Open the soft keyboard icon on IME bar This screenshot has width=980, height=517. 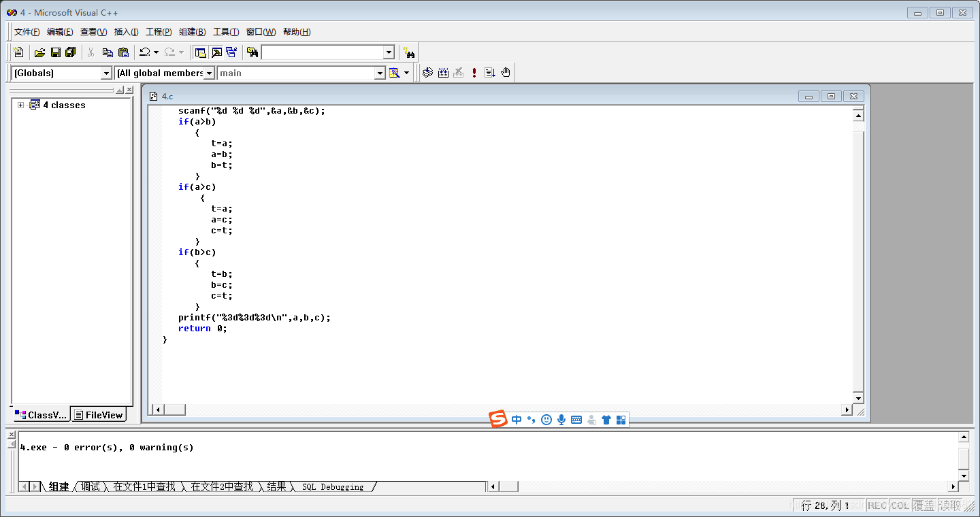pos(576,420)
